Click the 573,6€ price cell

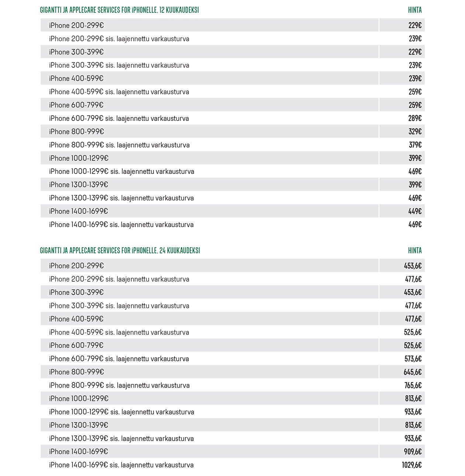point(413,359)
